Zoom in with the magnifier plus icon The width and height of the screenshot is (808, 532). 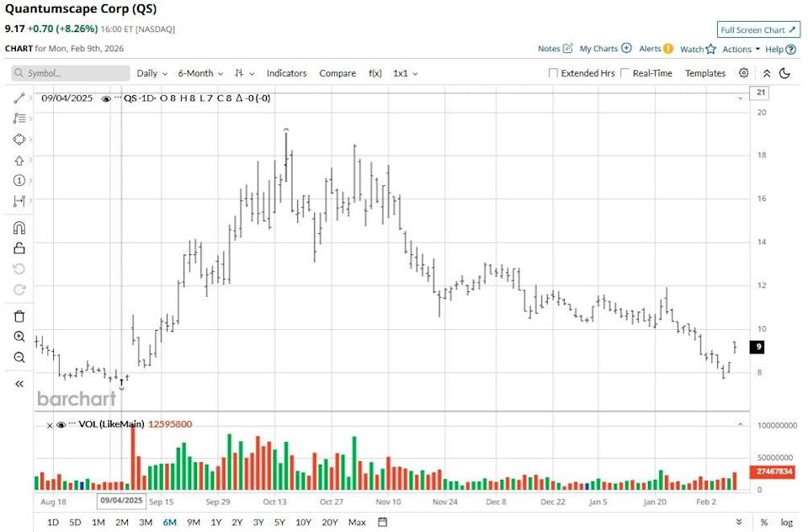point(19,336)
